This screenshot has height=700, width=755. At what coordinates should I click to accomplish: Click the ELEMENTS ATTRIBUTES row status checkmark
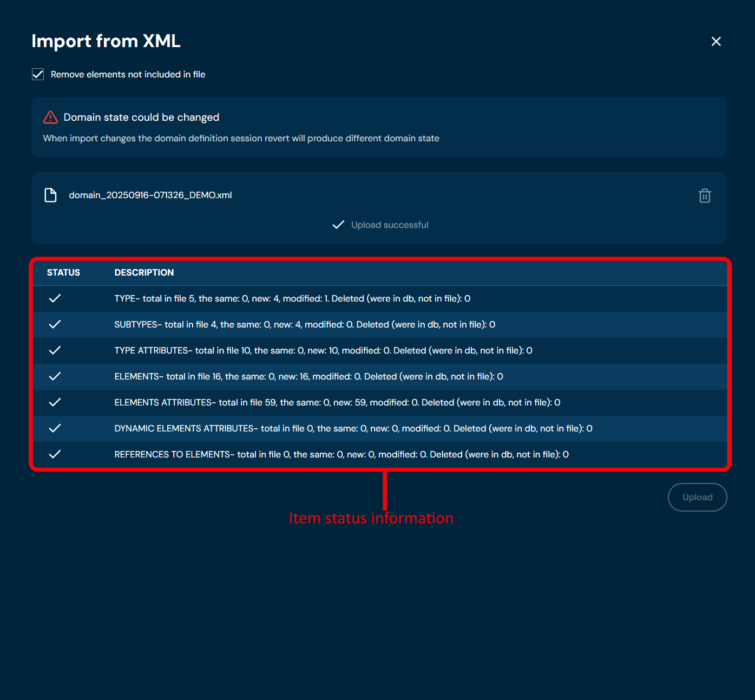55,402
